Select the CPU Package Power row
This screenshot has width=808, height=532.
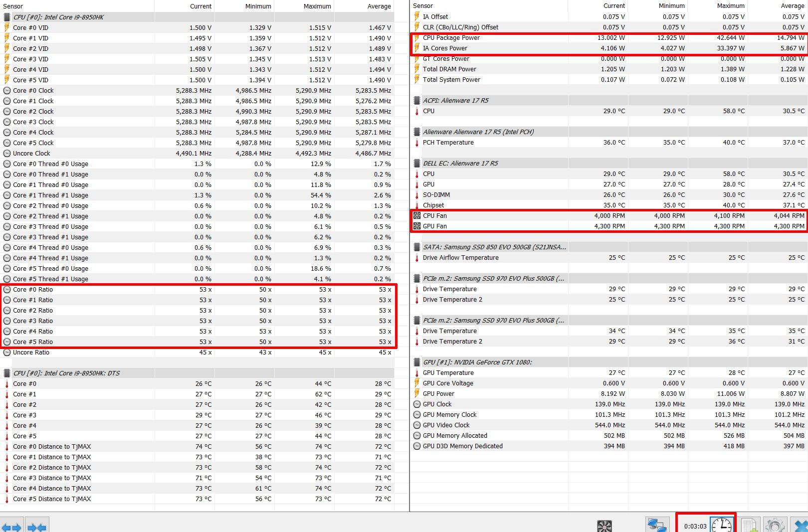click(451, 38)
